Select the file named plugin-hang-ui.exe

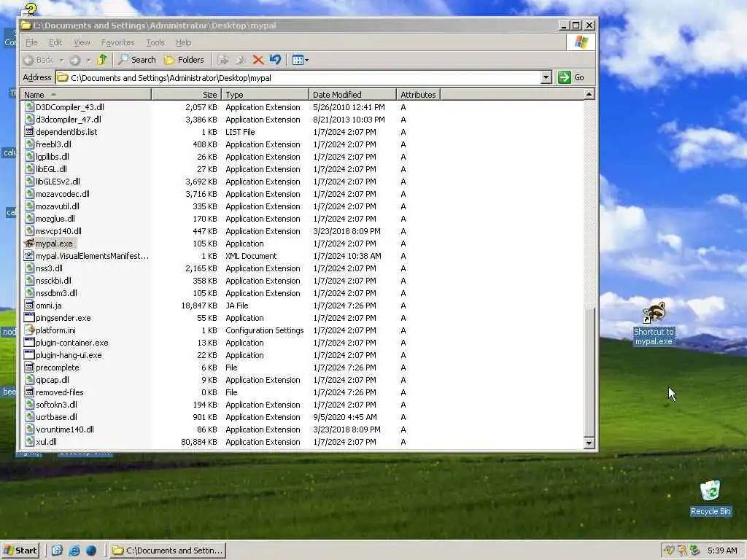tap(69, 355)
